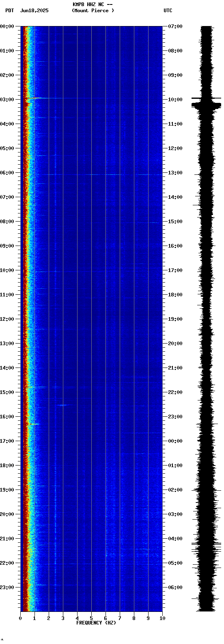
Task: Click the 21:00 PDT time label
Action: coord(7,539)
